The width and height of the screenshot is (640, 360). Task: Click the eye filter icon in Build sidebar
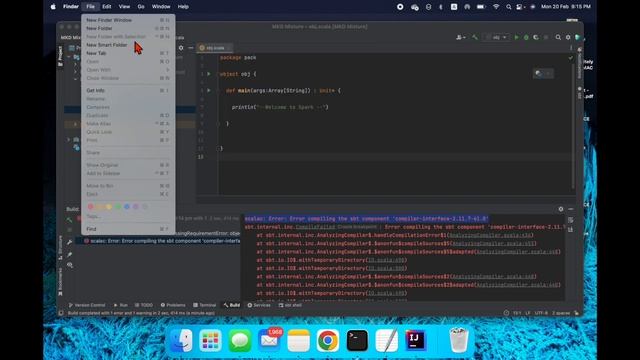(70, 265)
